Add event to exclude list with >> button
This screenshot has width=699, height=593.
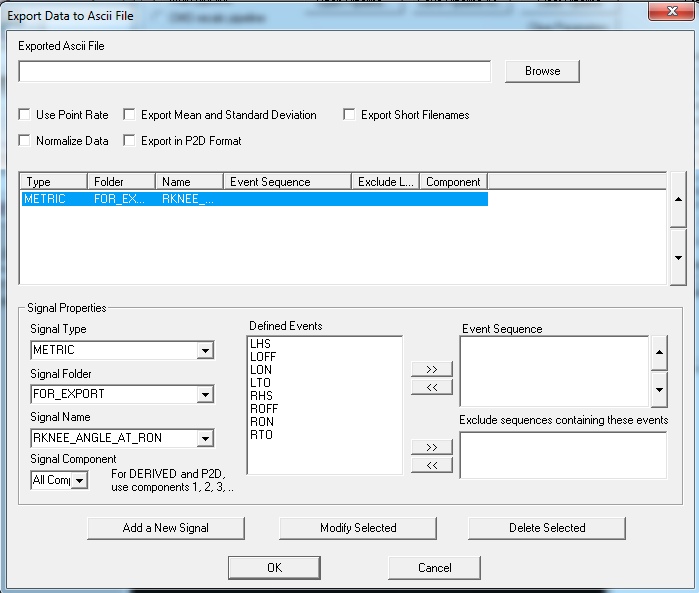[x=432, y=447]
